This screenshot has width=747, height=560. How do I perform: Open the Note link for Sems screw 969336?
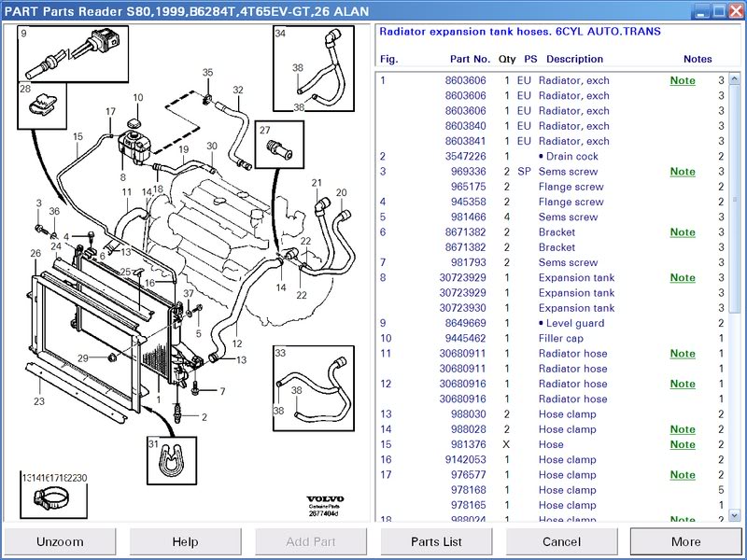683,172
